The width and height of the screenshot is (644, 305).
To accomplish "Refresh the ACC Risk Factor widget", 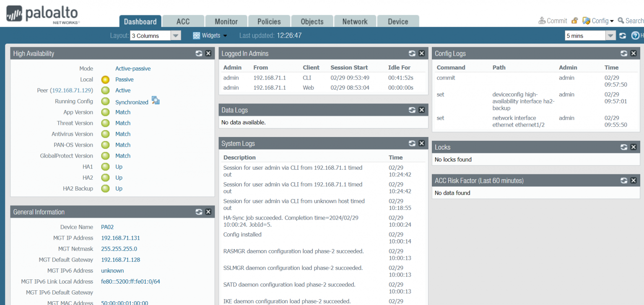I will (x=623, y=180).
